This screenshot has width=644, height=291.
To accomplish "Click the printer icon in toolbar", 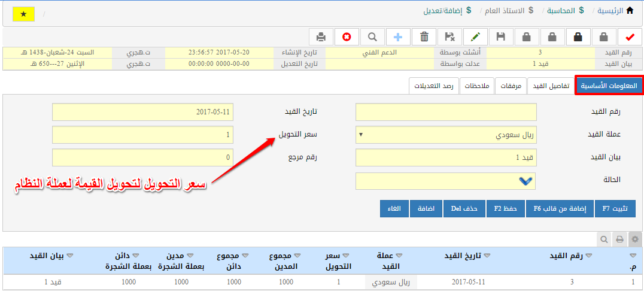I will pyautogui.click(x=321, y=37).
